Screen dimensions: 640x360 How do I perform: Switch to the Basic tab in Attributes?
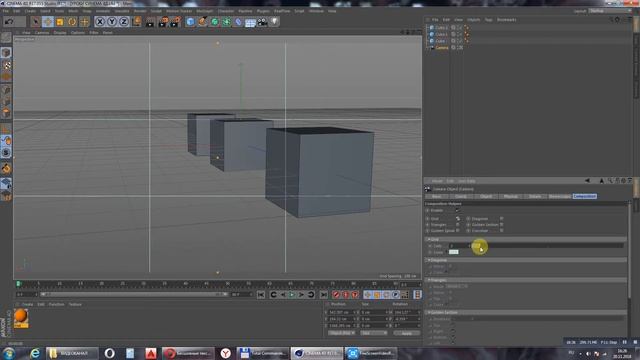click(x=437, y=196)
